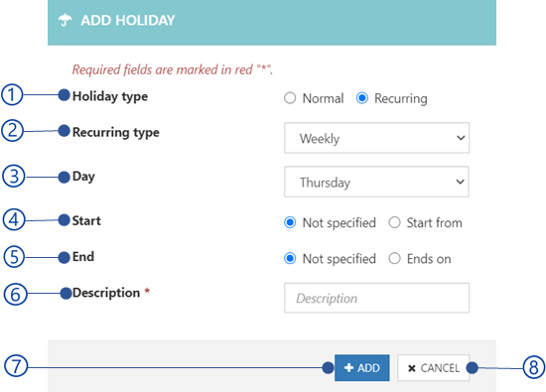
Task: Focus the Description text field
Action: pos(377,298)
